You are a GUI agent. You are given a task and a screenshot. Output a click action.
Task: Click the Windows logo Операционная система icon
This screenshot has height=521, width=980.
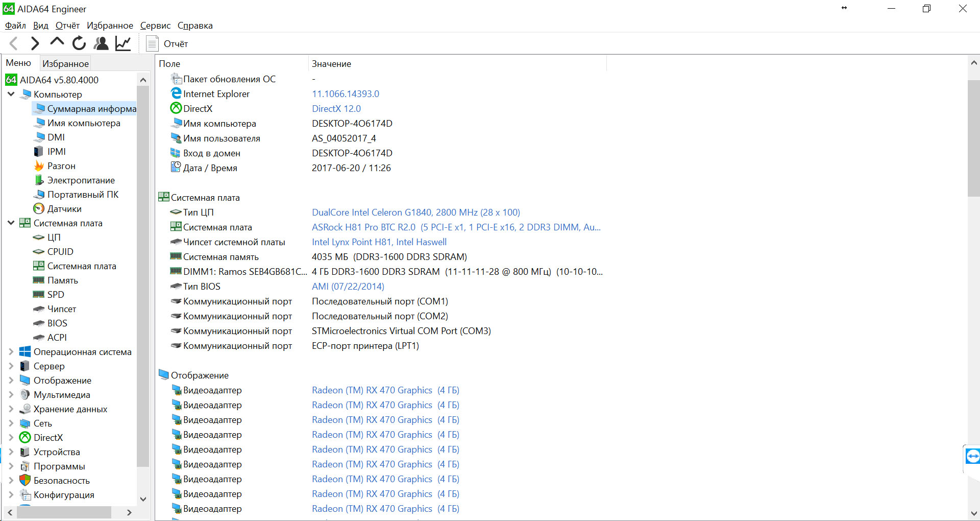[25, 351]
